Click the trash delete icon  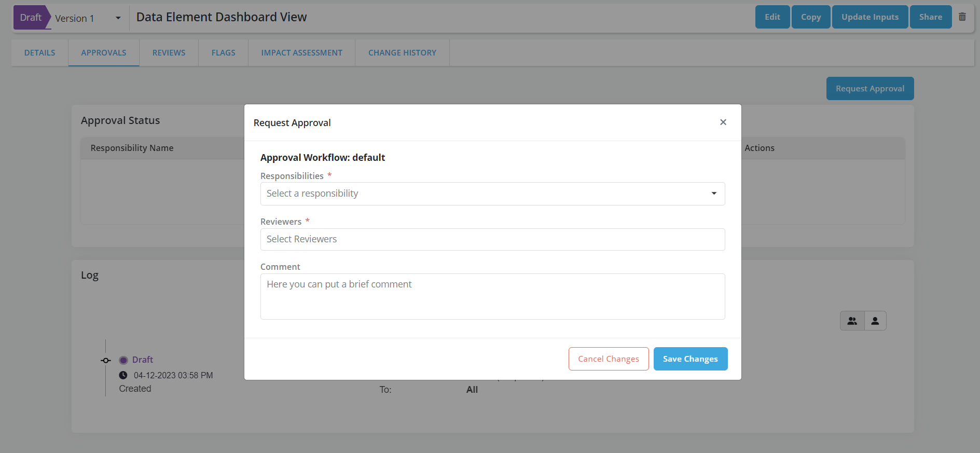pos(962,17)
